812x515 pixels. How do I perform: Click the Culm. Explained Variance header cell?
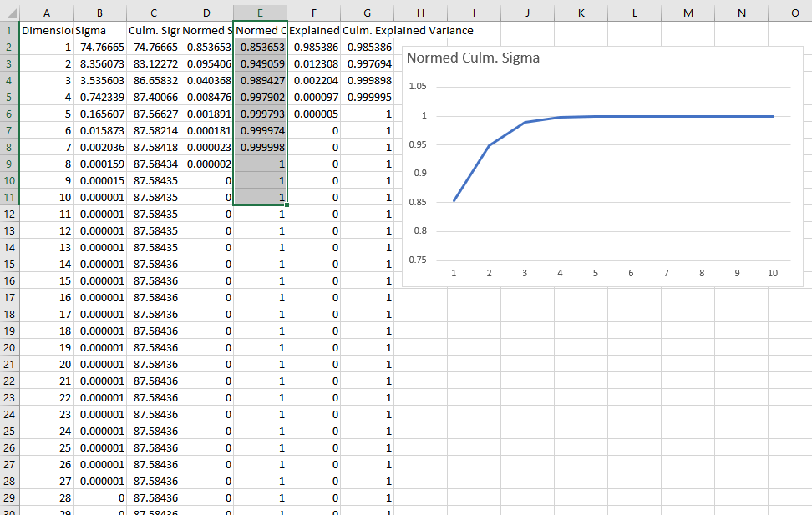point(408,30)
